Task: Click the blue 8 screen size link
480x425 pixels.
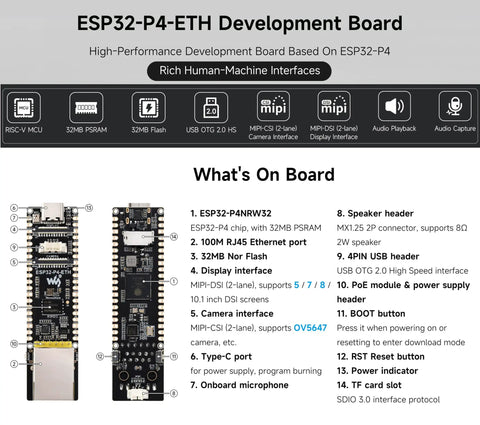Action: [322, 285]
